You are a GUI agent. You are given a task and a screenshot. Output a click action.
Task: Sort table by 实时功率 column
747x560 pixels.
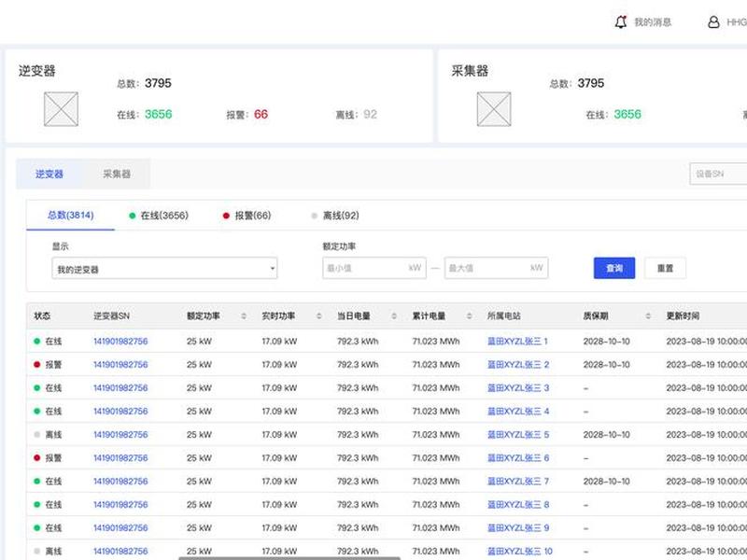[x=318, y=316]
